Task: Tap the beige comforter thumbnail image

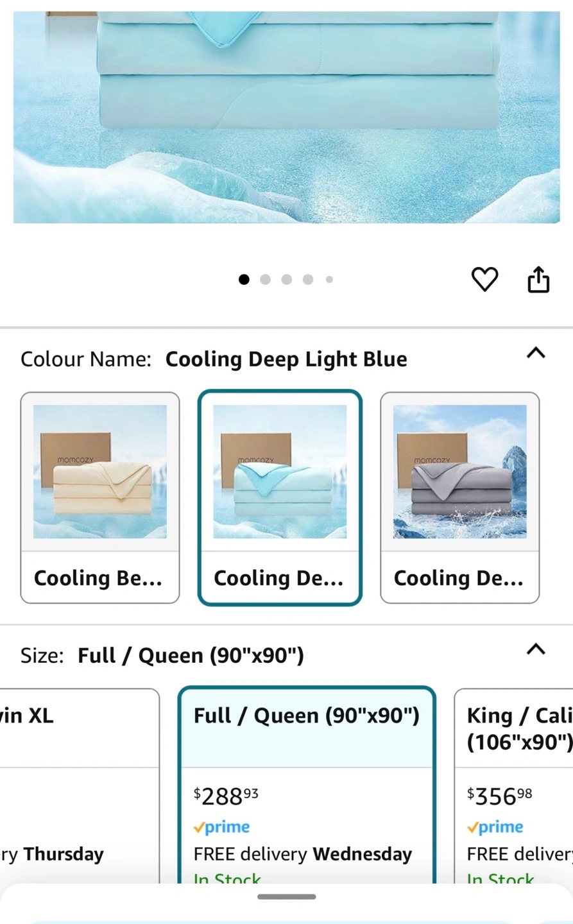Action: point(100,472)
